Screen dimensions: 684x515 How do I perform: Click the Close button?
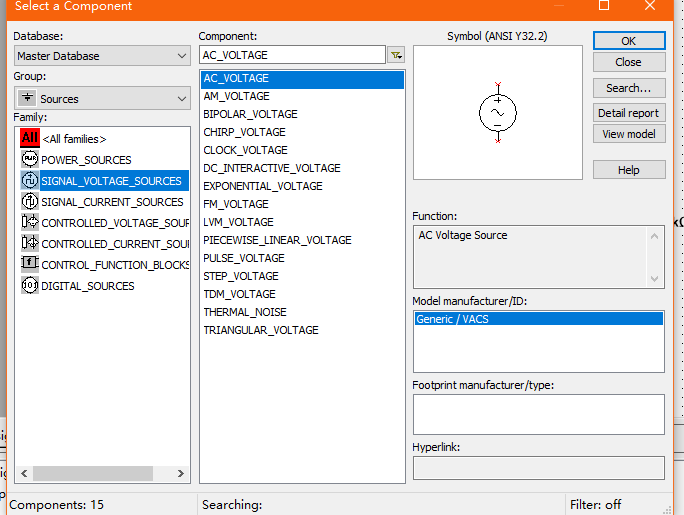pyautogui.click(x=629, y=62)
